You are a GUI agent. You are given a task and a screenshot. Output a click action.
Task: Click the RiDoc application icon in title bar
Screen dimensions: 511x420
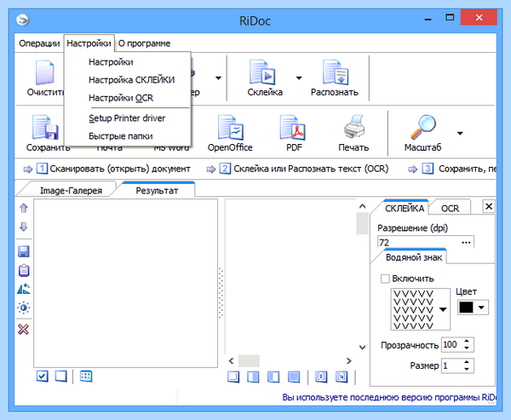click(x=23, y=20)
